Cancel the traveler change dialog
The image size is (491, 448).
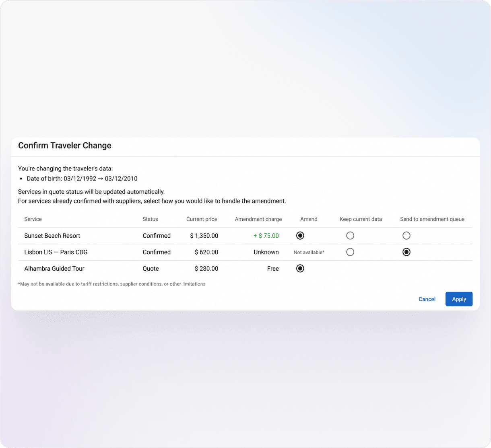427,299
